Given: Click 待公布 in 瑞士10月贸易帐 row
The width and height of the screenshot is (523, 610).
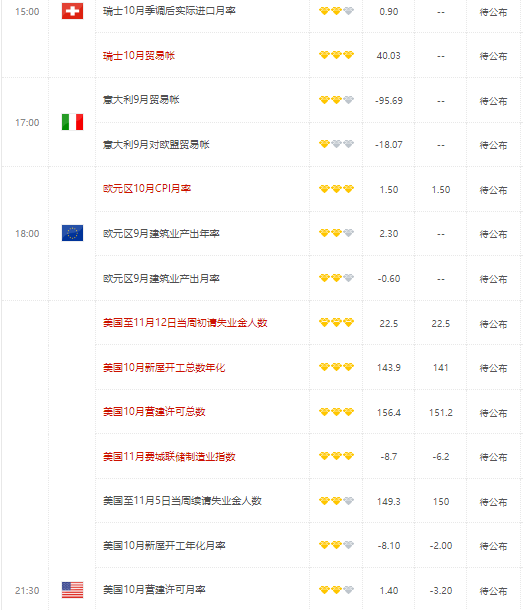Looking at the screenshot, I should tap(493, 56).
